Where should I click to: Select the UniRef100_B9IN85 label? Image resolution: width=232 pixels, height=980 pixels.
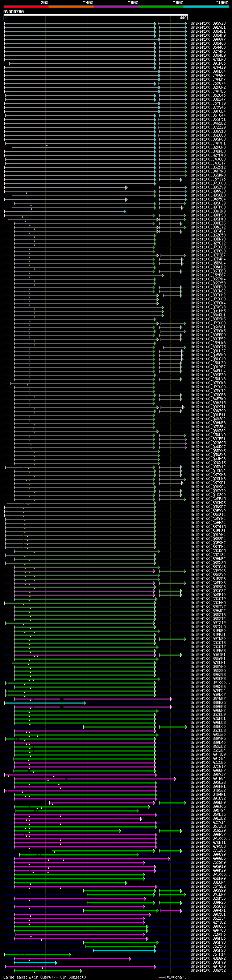tap(208, 64)
